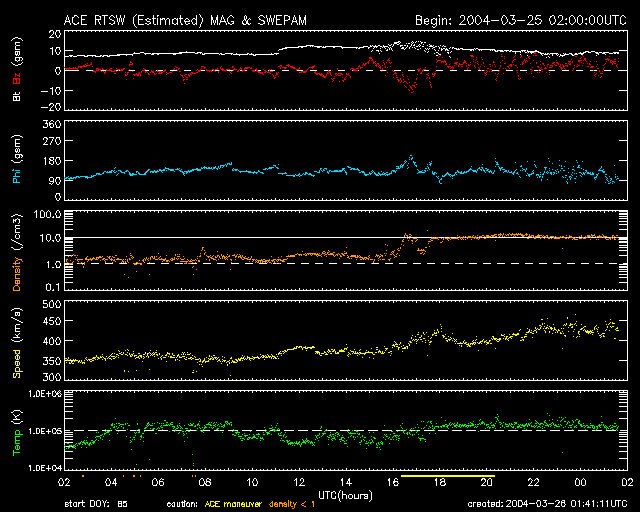Click the '12' hour tick label

tap(299, 483)
